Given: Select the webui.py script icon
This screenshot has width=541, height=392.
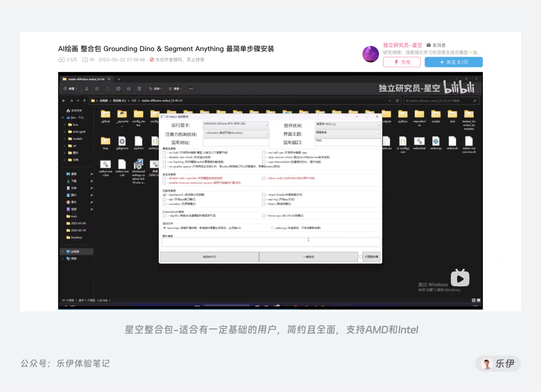Looking at the screenshot, I should click(436, 142).
